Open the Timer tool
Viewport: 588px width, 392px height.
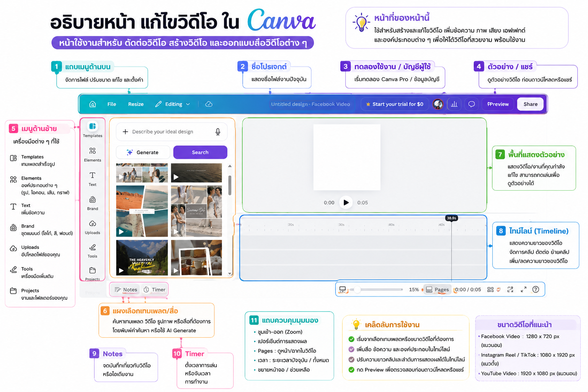pos(155,290)
